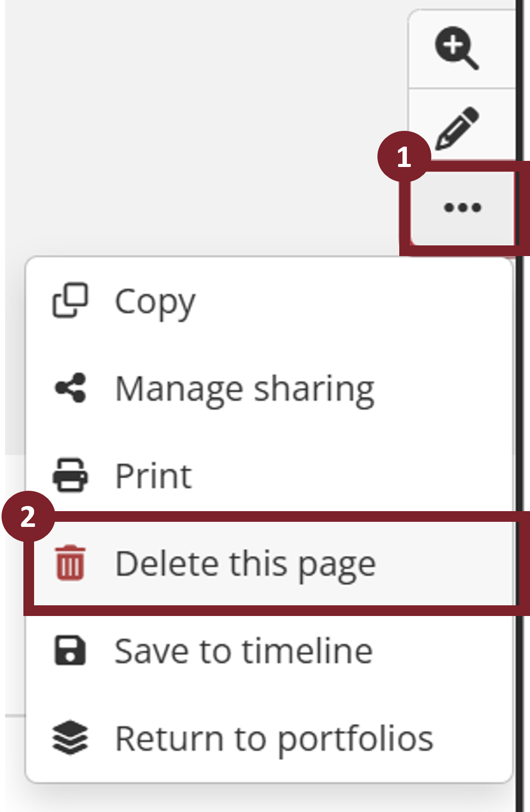
Task: Click the numbered step 2 badge
Action: (28, 516)
